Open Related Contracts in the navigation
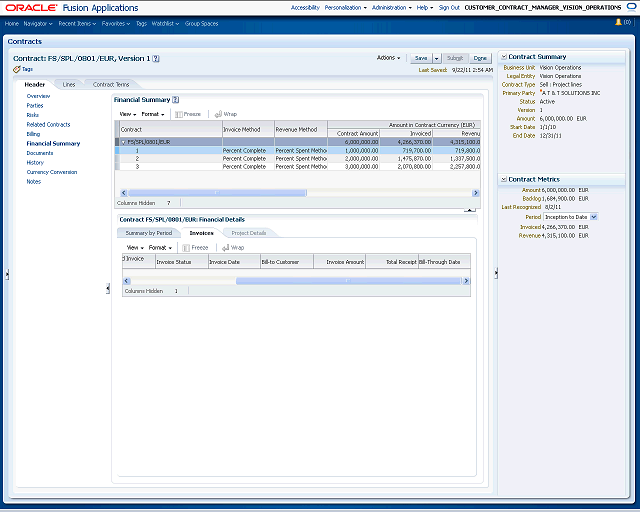 pos(48,125)
